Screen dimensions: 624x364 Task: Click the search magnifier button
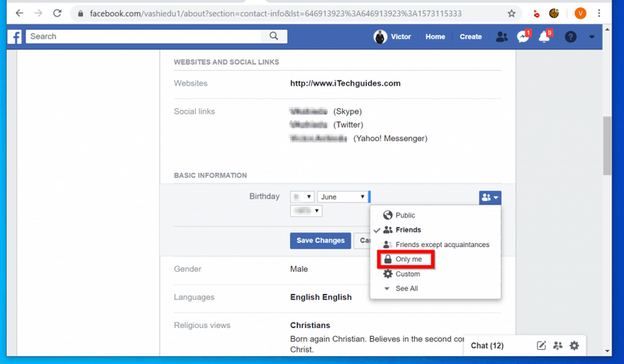click(x=274, y=36)
